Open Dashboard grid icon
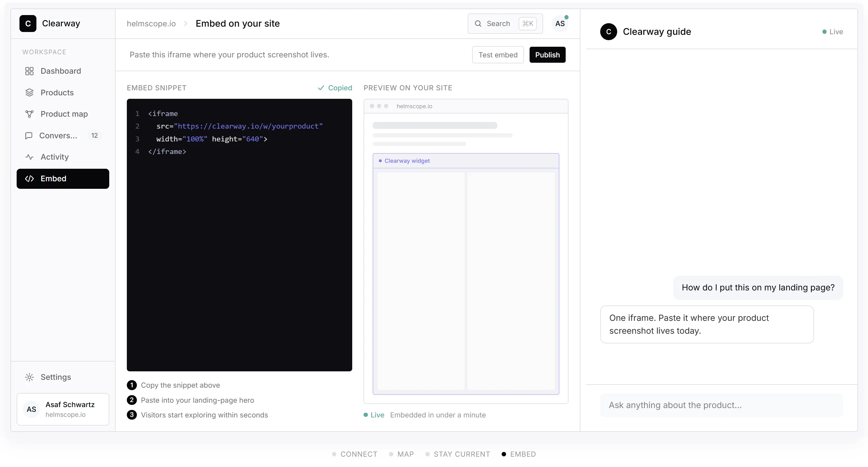 (x=29, y=71)
